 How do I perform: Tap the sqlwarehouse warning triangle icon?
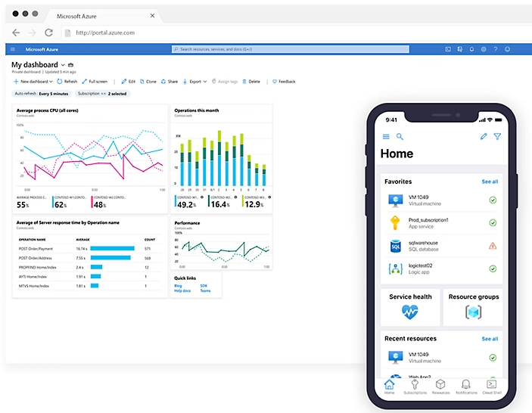[493, 246]
